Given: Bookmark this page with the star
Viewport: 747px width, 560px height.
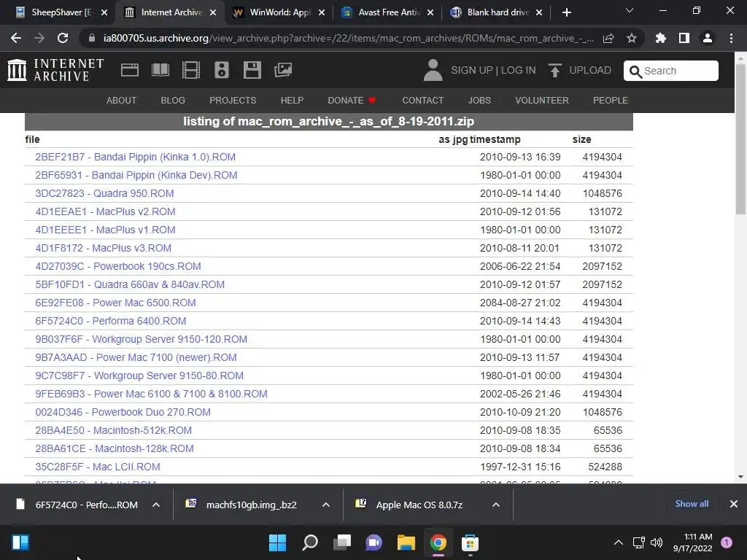Looking at the screenshot, I should 632,38.
